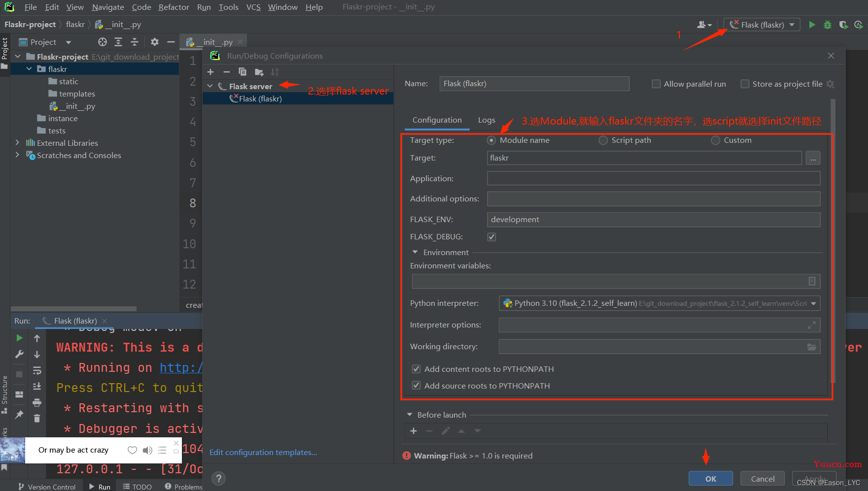Viewport: 868px width, 491px height.
Task: Sort configurations alphabetically
Action: coord(275,72)
